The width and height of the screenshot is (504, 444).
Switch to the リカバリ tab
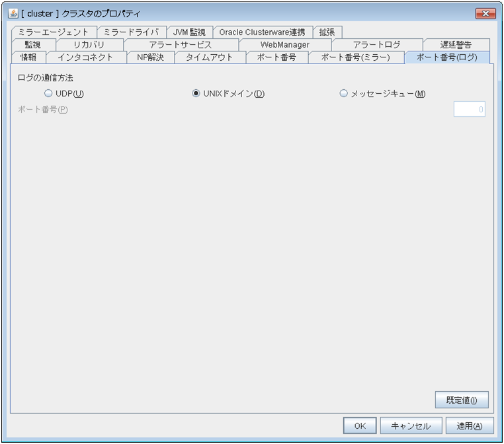[x=89, y=45]
